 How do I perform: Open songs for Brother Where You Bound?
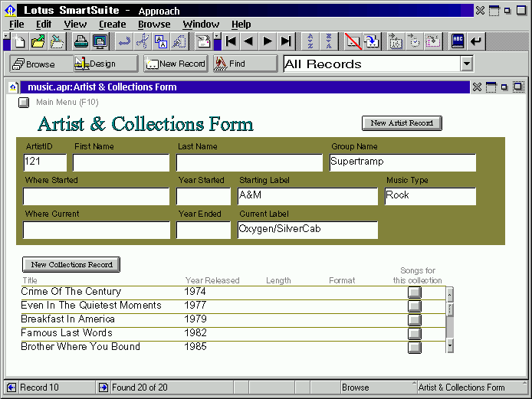point(415,348)
